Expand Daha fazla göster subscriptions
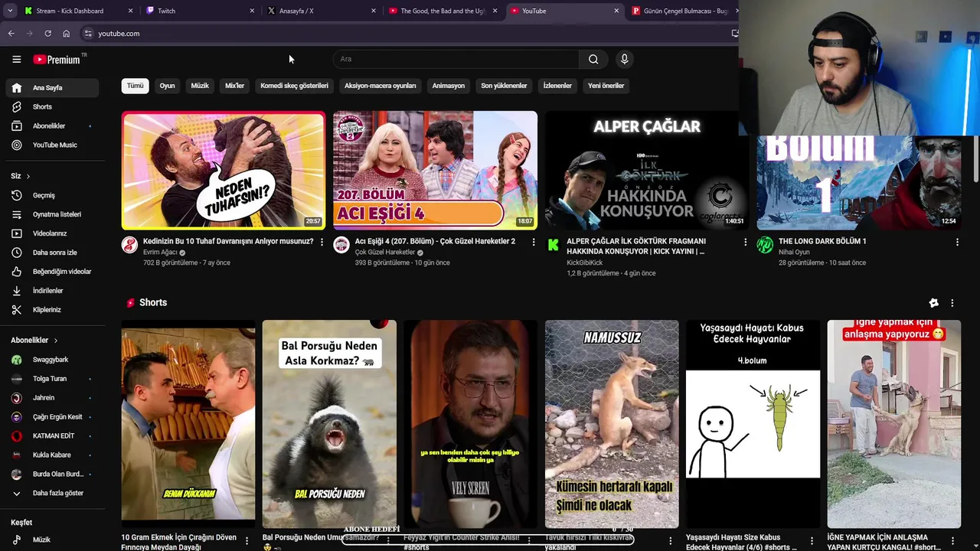Viewport: 980px width, 551px height. click(x=52, y=494)
